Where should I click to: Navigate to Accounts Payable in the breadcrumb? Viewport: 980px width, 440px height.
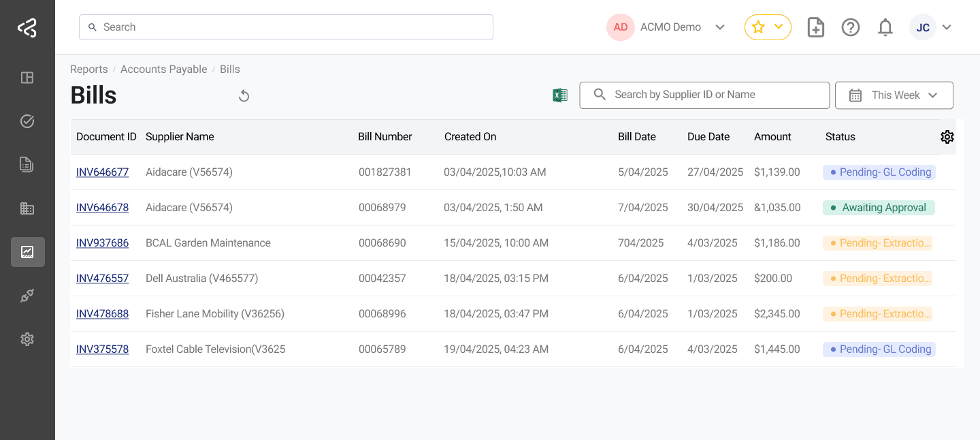click(x=163, y=69)
